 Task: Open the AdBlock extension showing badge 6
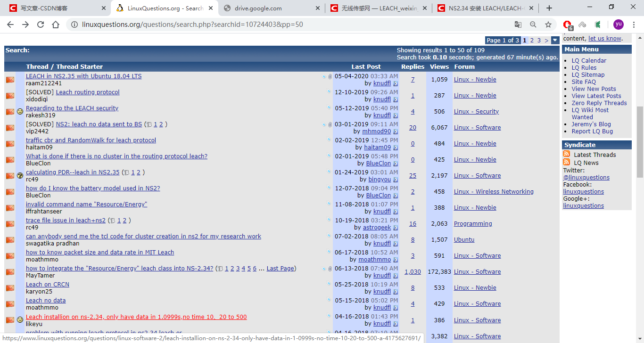tap(568, 24)
